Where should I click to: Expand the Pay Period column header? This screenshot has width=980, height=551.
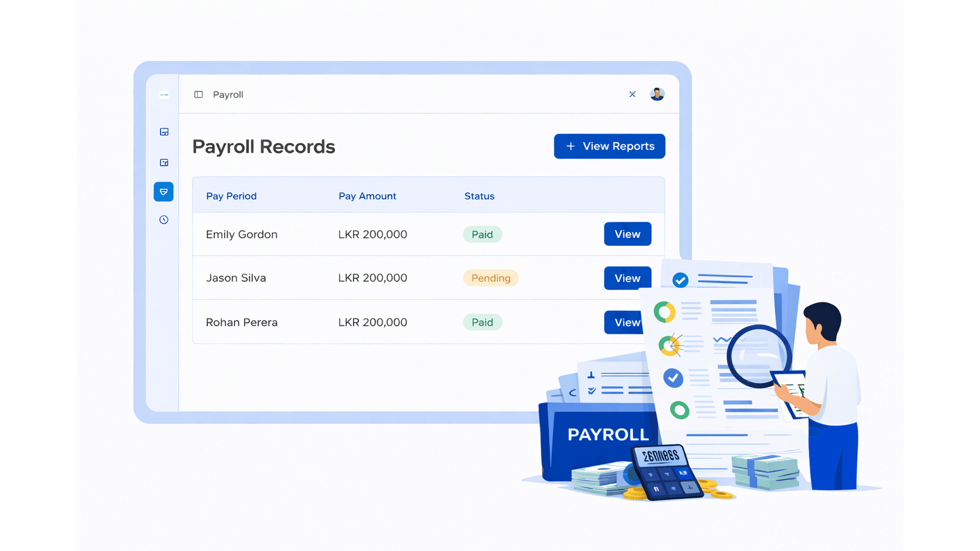click(x=231, y=196)
